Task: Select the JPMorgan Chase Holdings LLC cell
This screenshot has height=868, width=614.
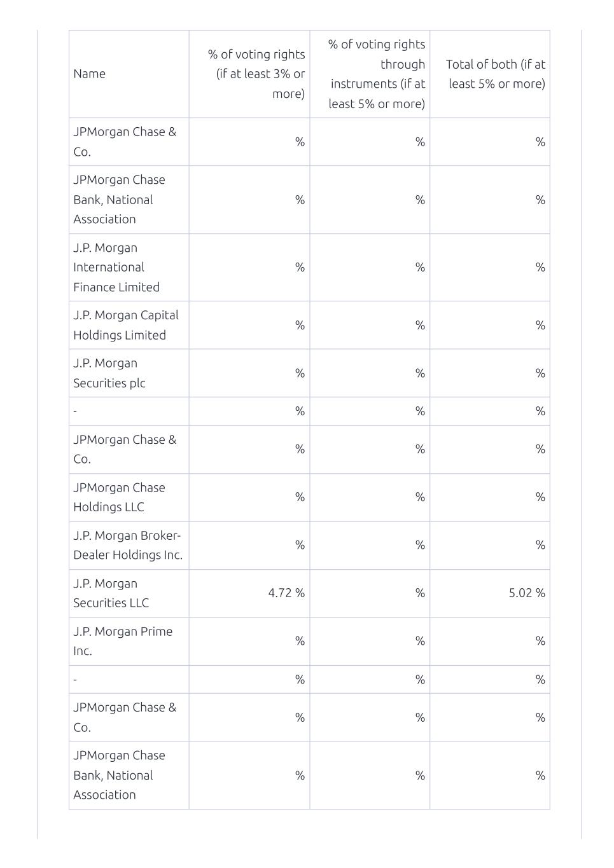Action: point(119,497)
